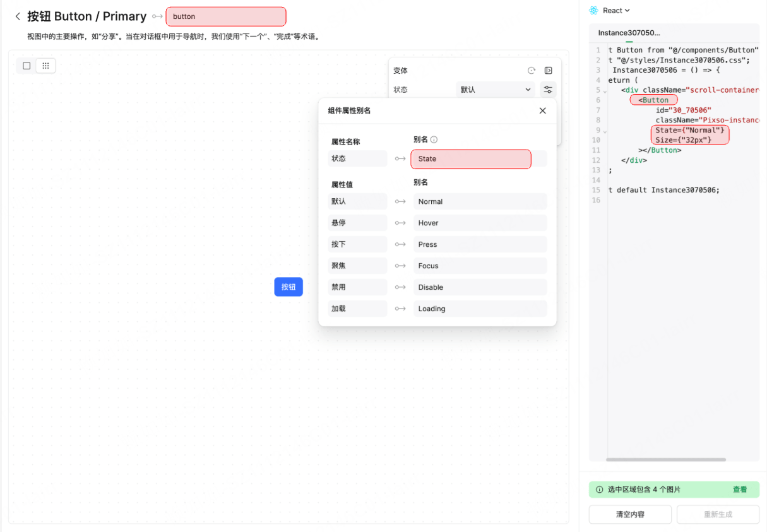Screen dimensions: 767x532
Task: Click the panel expand icon beside the refresh icon
Action: coord(548,70)
